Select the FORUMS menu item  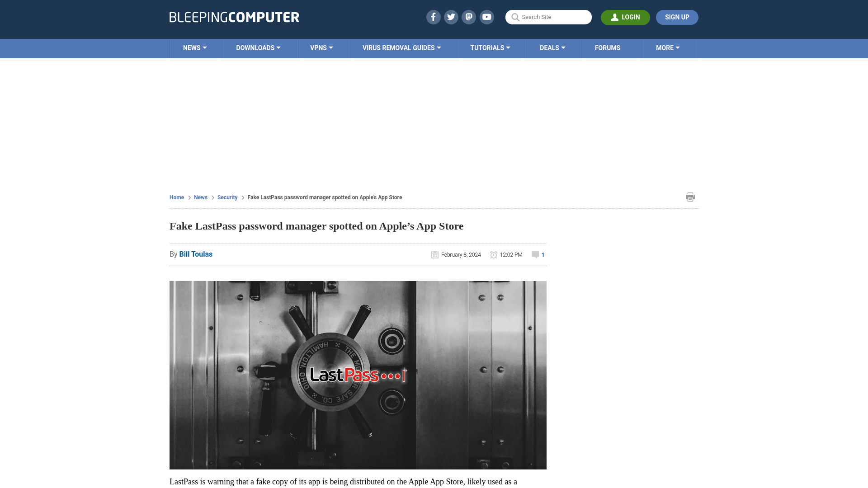click(607, 47)
